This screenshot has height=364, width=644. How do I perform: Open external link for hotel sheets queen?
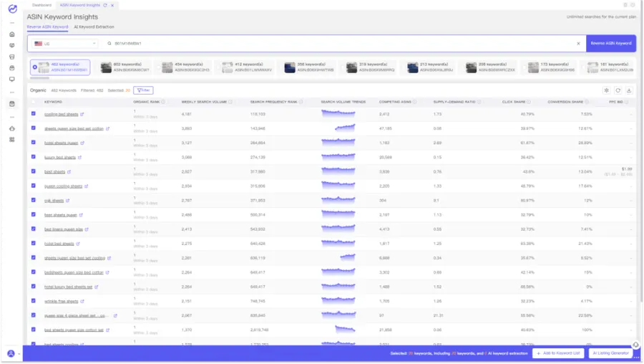(x=82, y=143)
